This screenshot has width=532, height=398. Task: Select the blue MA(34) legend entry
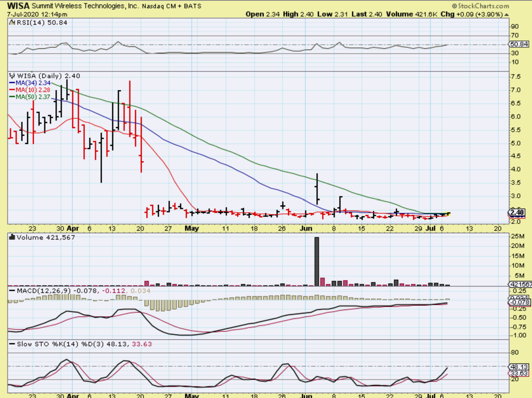click(x=30, y=83)
